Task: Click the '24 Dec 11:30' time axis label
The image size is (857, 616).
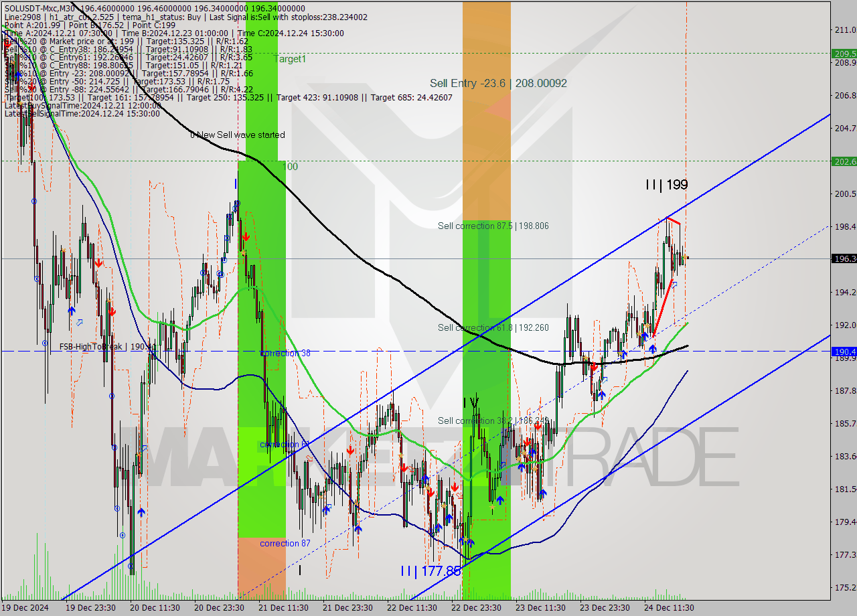Action: 669,608
